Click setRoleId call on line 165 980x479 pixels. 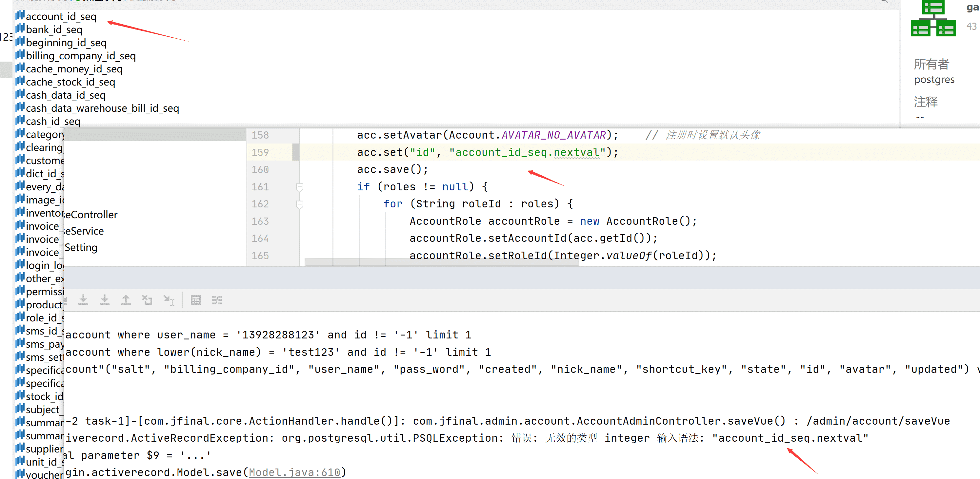tap(517, 256)
